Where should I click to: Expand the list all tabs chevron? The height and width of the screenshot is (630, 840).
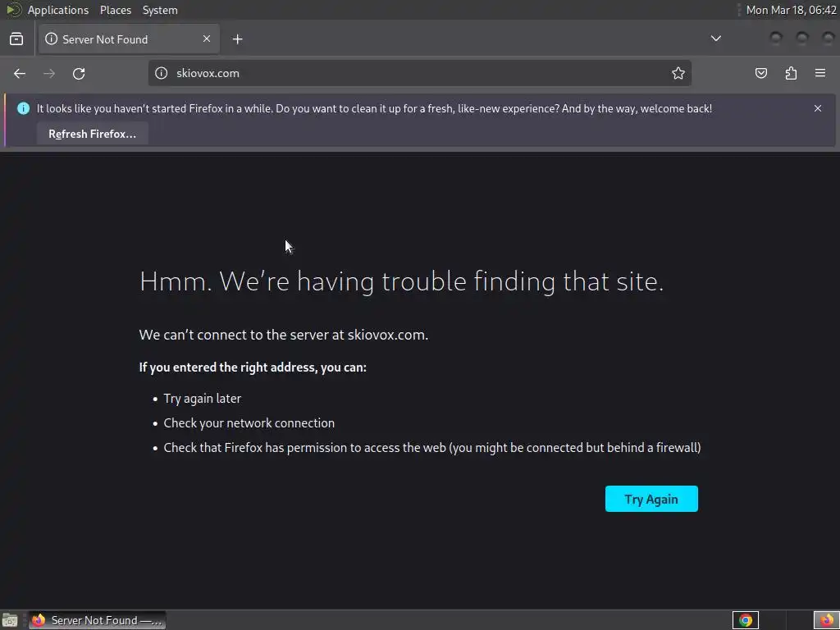(715, 39)
